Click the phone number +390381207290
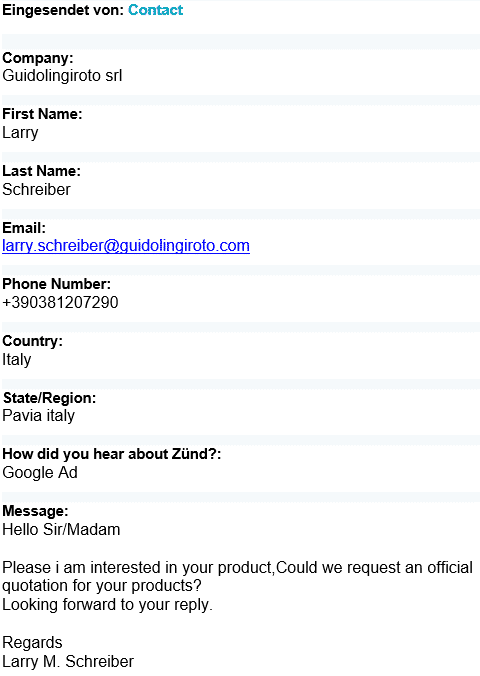The height and width of the screenshot is (676, 480). pyautogui.click(x=60, y=303)
